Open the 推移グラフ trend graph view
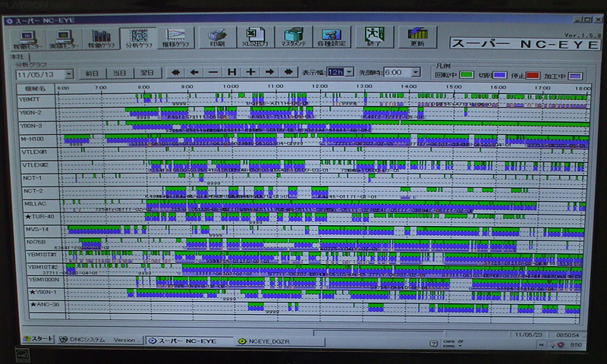The width and height of the screenshot is (607, 364). point(175,38)
